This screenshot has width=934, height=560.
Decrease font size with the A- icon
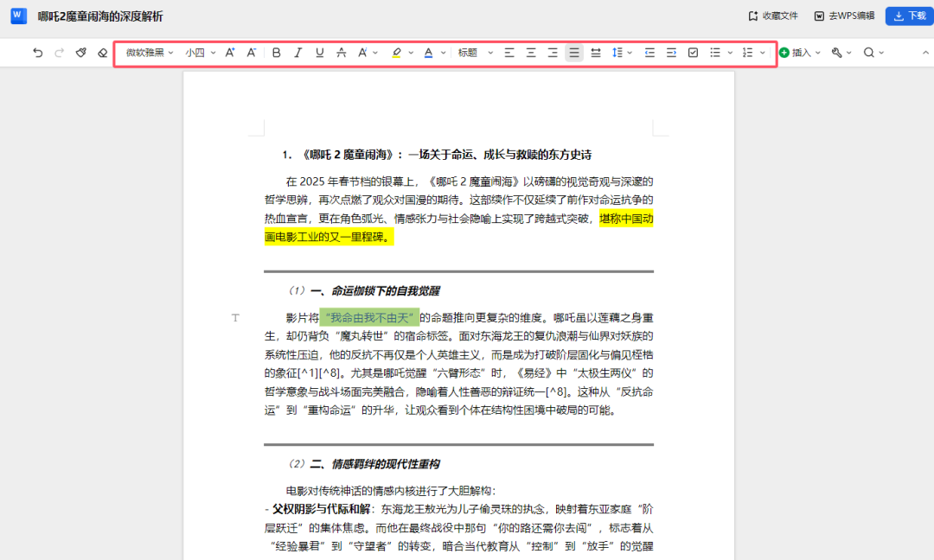[x=252, y=53]
